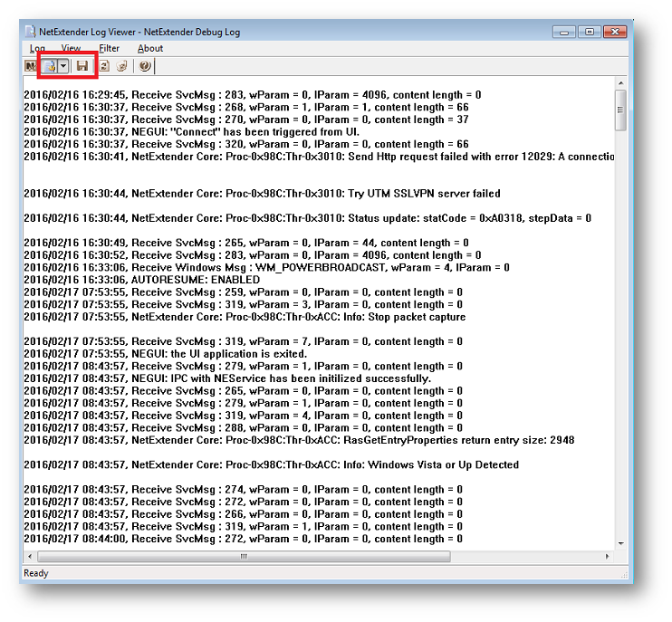Click the vertical scrollbar down arrow
672x622 pixels.
(x=620, y=543)
